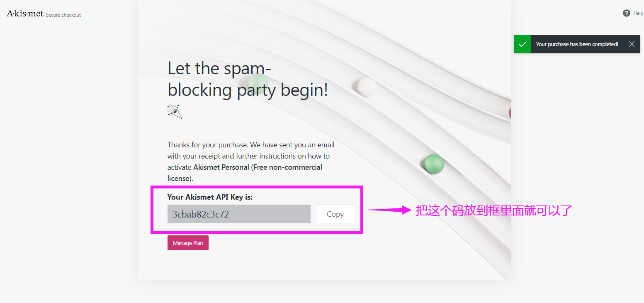
Task: Click the "Your purchase has been completed!" message
Action: pyautogui.click(x=577, y=44)
